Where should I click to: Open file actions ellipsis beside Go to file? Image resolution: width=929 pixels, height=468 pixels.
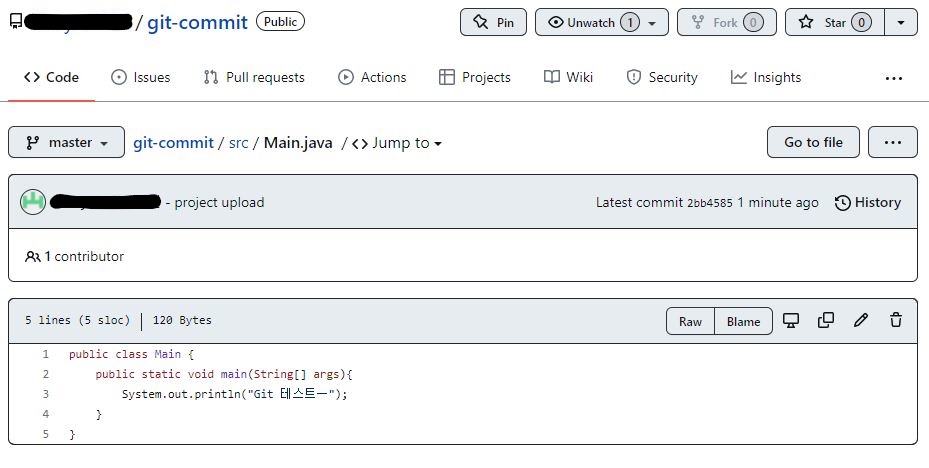coord(893,142)
